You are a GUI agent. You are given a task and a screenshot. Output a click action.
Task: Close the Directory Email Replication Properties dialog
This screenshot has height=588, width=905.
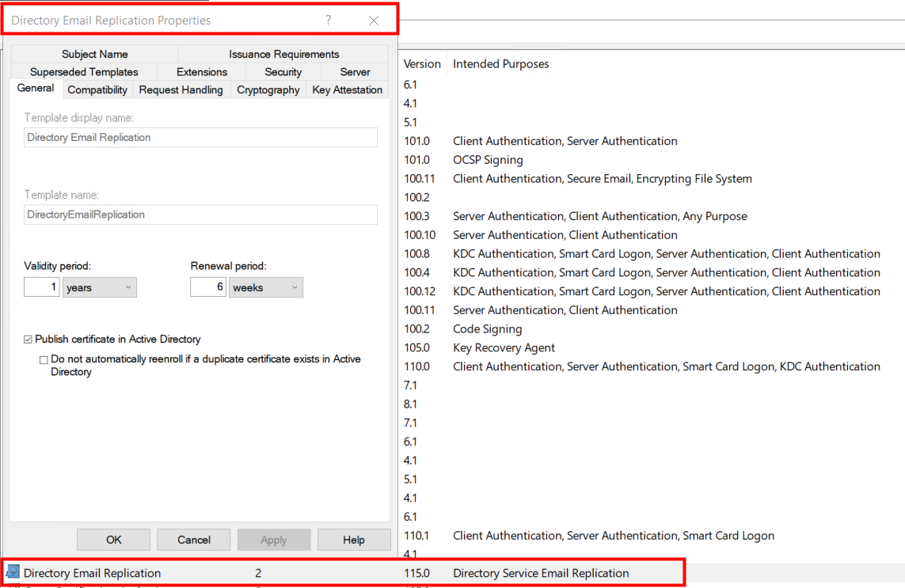pyautogui.click(x=374, y=21)
